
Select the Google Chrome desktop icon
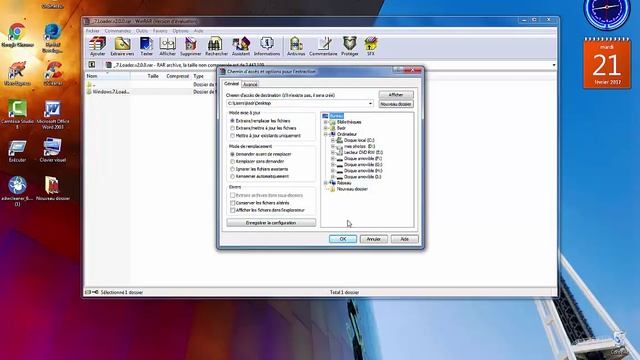coord(17,35)
